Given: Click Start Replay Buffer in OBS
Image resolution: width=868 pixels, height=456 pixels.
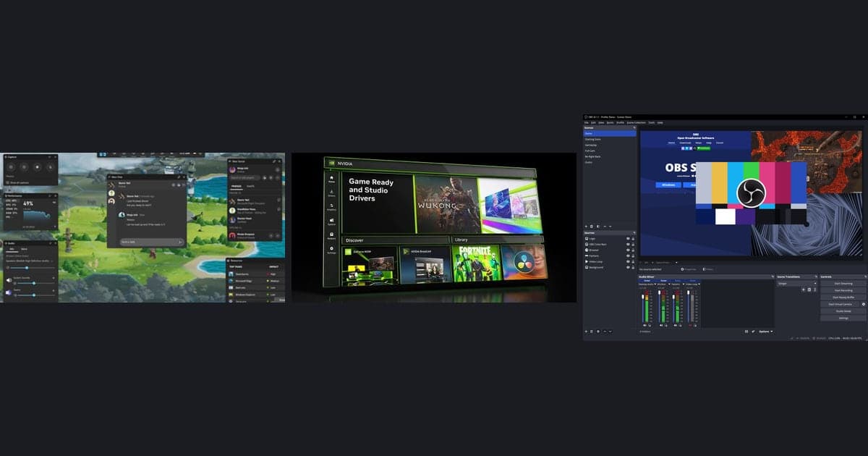Looking at the screenshot, I should tap(843, 297).
